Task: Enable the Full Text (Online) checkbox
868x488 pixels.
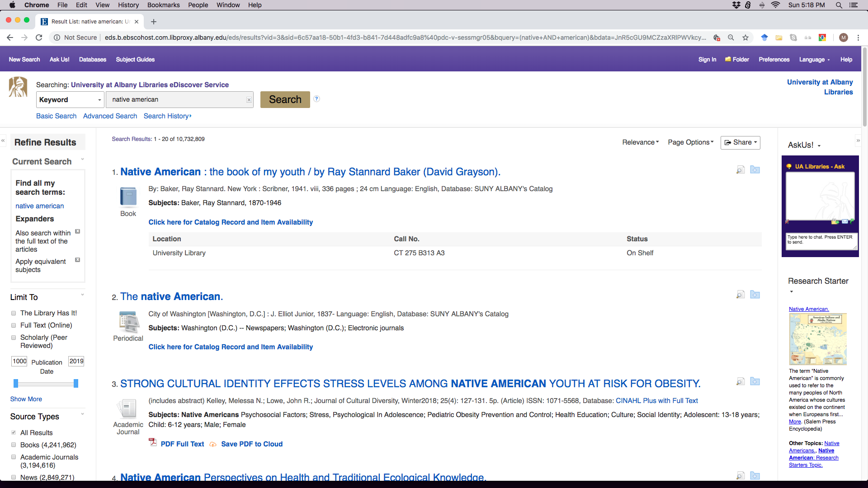Action: [14, 325]
